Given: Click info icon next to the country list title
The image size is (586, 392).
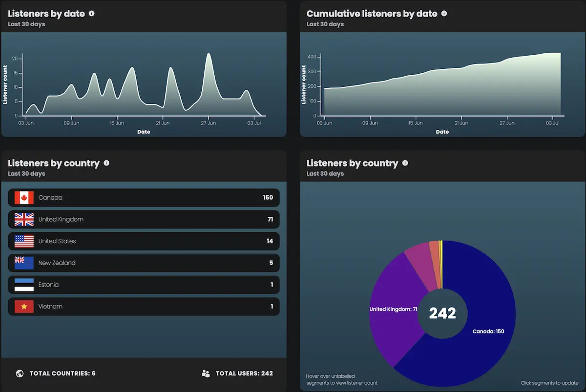Looking at the screenshot, I should [x=106, y=163].
